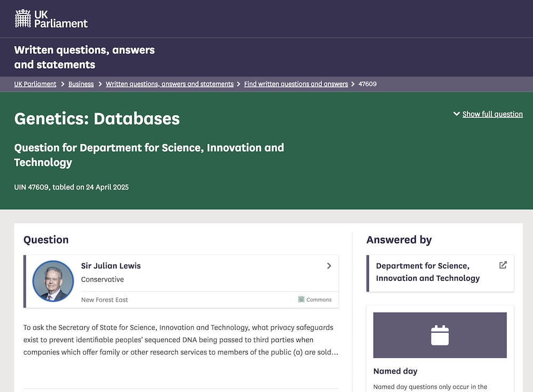Click the "Written questions, answers and statements" site header

[x=84, y=57]
